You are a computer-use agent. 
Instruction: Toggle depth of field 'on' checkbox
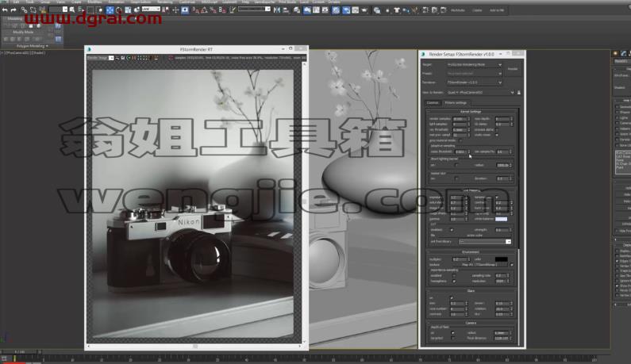[453, 333]
